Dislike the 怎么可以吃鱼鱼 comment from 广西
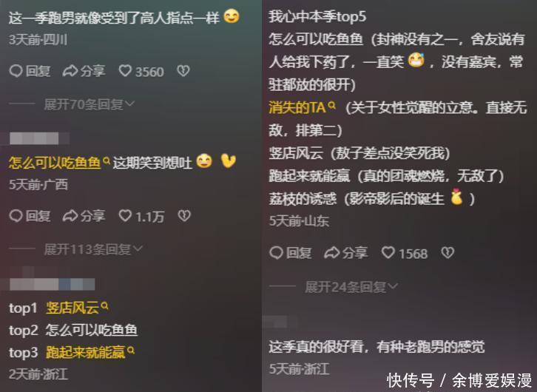Image resolution: width=537 pixels, height=392 pixels. coord(184,216)
